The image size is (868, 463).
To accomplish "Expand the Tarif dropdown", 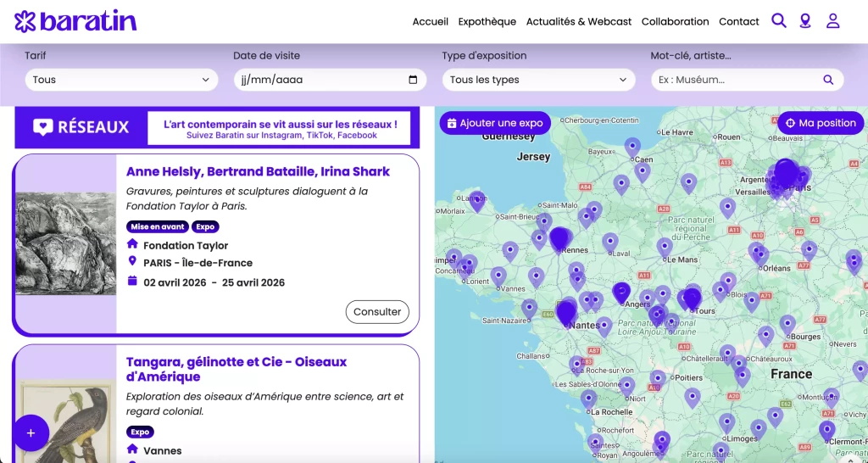I will (x=121, y=80).
